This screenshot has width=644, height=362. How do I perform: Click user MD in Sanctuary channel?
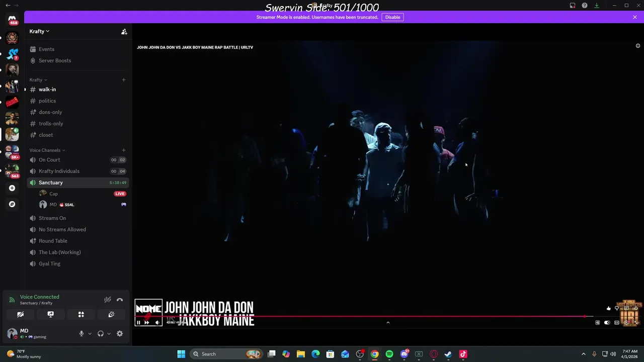[x=53, y=205]
